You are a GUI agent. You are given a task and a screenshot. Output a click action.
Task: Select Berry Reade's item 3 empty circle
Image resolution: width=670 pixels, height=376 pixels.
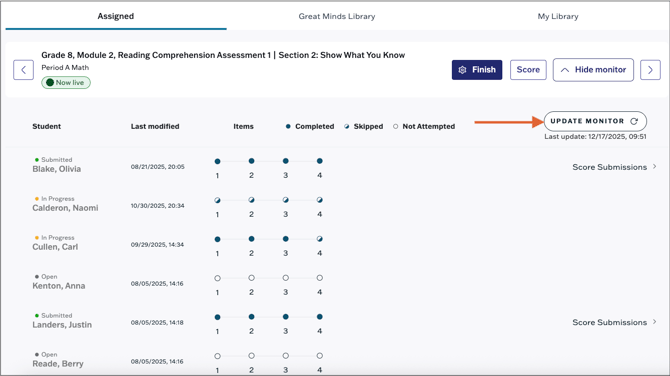pyautogui.click(x=285, y=356)
